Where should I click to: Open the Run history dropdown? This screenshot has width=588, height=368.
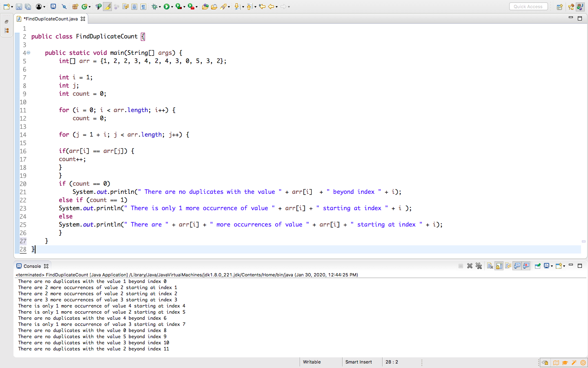pyautogui.click(x=173, y=6)
